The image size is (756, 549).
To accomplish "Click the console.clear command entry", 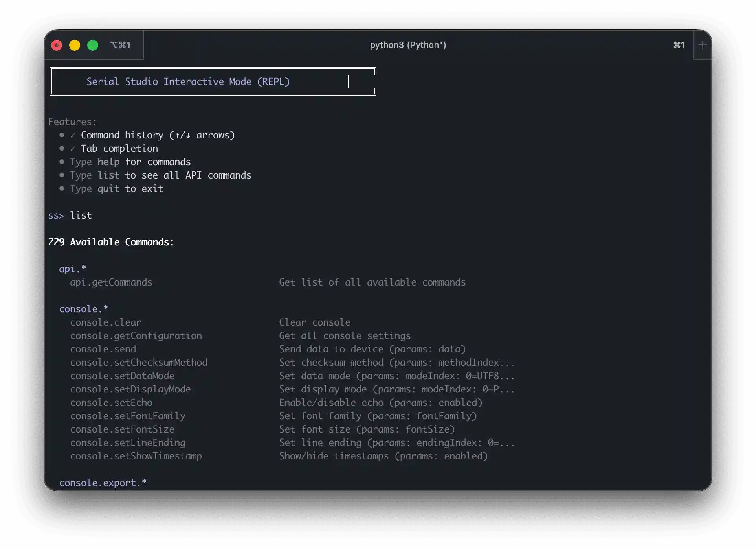I will (x=105, y=322).
